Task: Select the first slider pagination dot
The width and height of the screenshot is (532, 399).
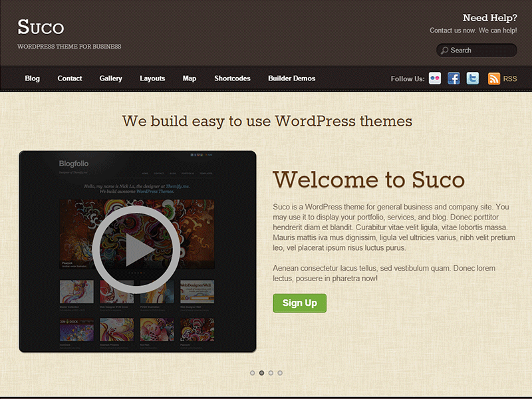Action: [253, 373]
